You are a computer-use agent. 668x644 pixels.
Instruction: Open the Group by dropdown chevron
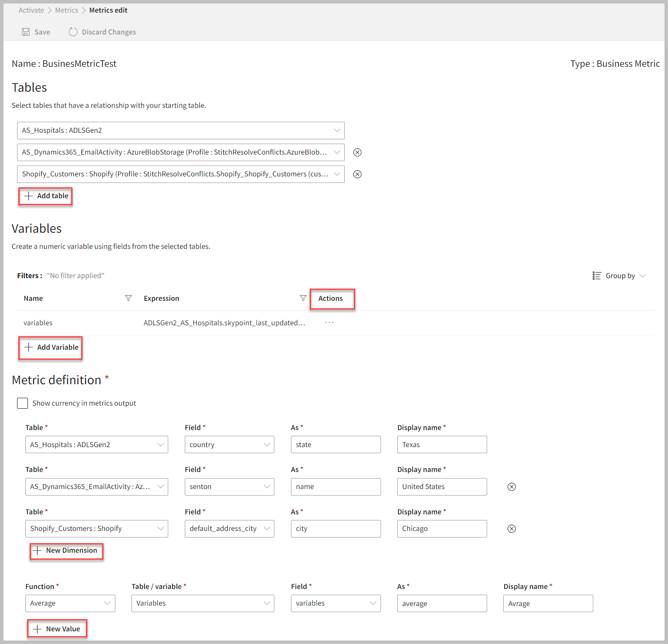(643, 276)
